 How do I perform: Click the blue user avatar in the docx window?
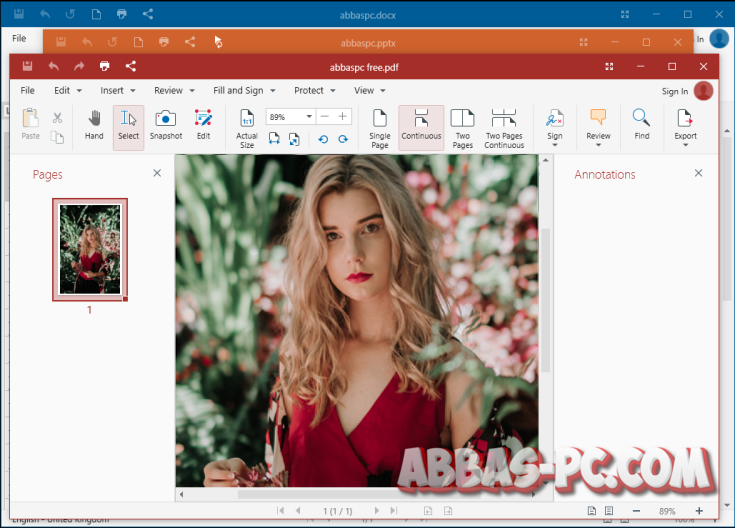pos(720,39)
